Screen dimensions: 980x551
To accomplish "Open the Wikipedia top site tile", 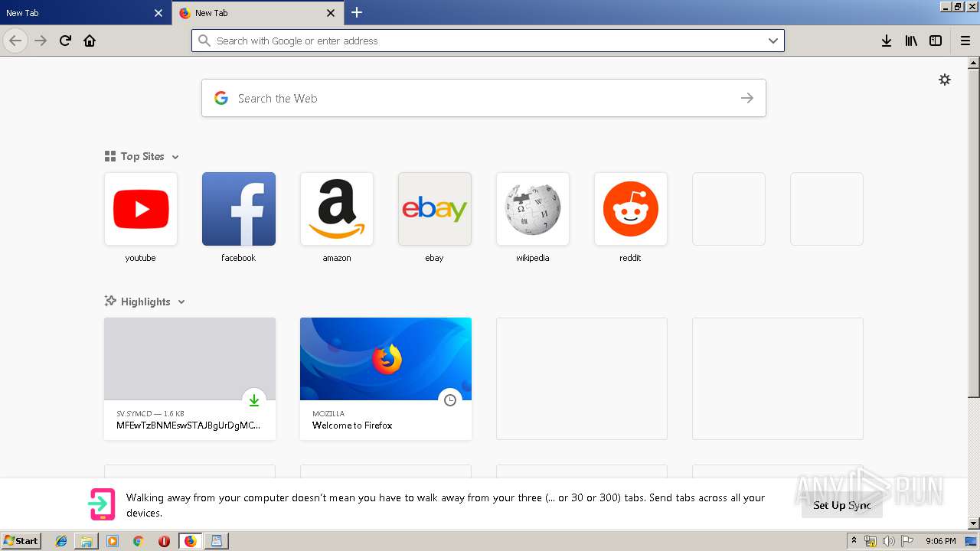I will pos(533,209).
